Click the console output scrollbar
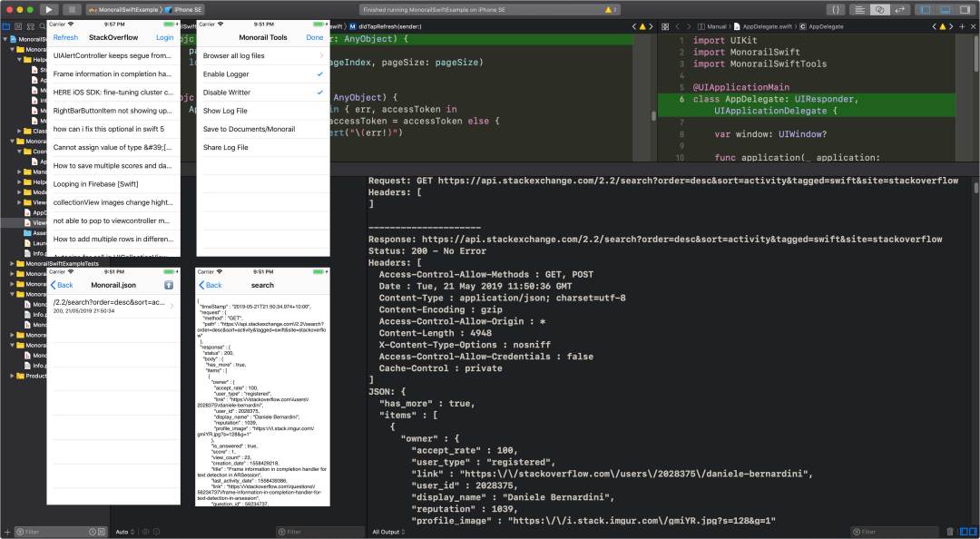 click(975, 188)
